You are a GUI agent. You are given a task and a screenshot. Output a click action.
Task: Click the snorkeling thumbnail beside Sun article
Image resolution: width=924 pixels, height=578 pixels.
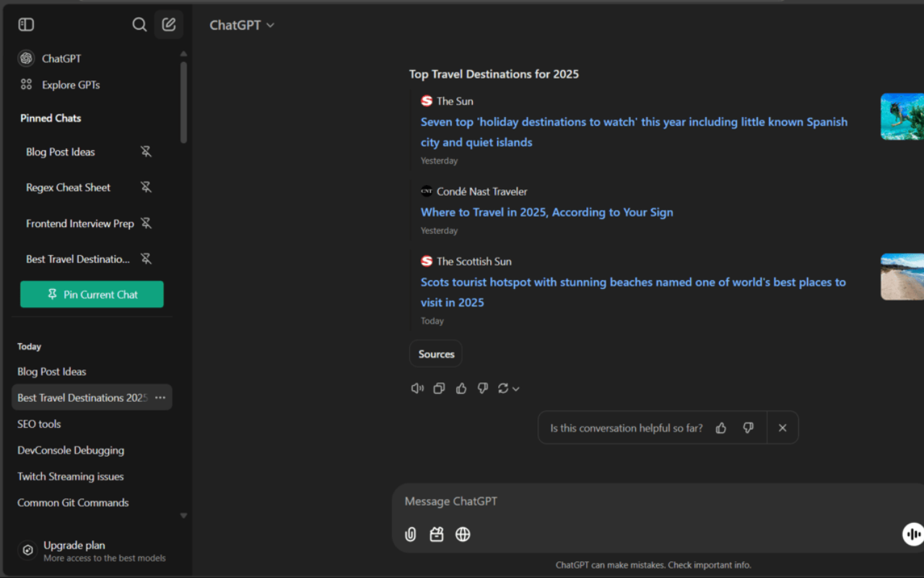[902, 116]
